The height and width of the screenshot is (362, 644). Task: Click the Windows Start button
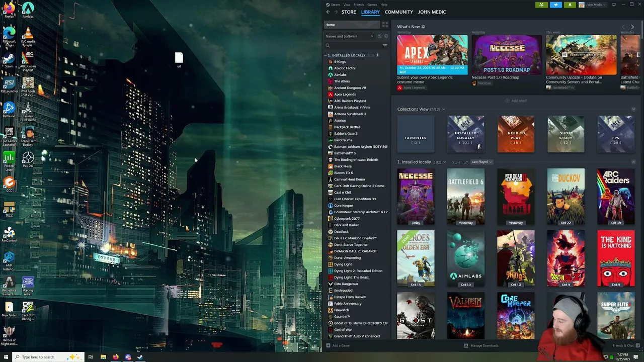click(x=6, y=357)
